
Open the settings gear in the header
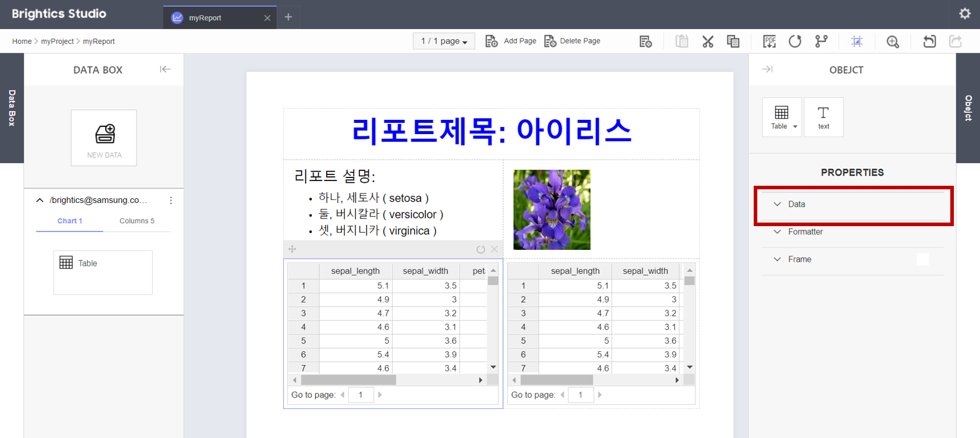(x=965, y=13)
